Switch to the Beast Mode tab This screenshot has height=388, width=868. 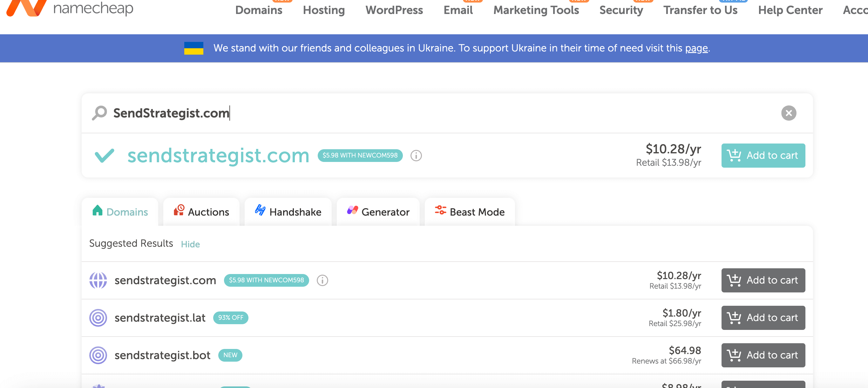coord(470,212)
